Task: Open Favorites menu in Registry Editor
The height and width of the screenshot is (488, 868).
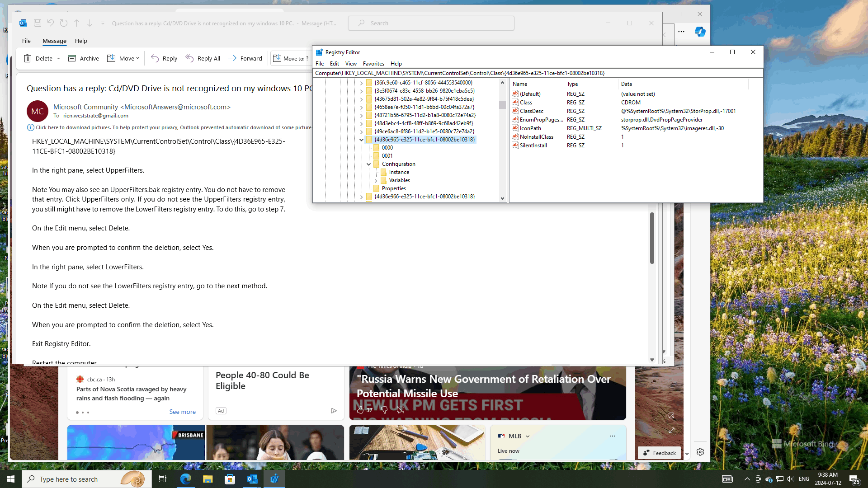Action: pyautogui.click(x=373, y=64)
